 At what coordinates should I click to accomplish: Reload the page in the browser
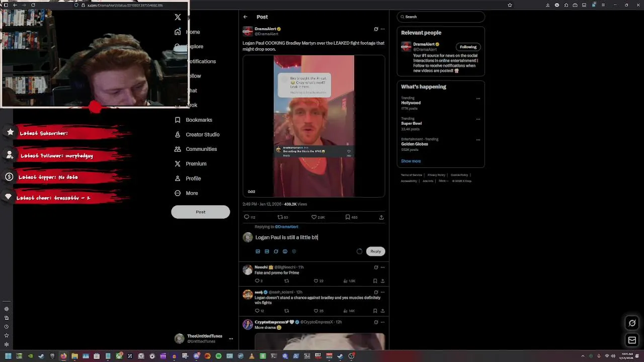click(x=33, y=5)
